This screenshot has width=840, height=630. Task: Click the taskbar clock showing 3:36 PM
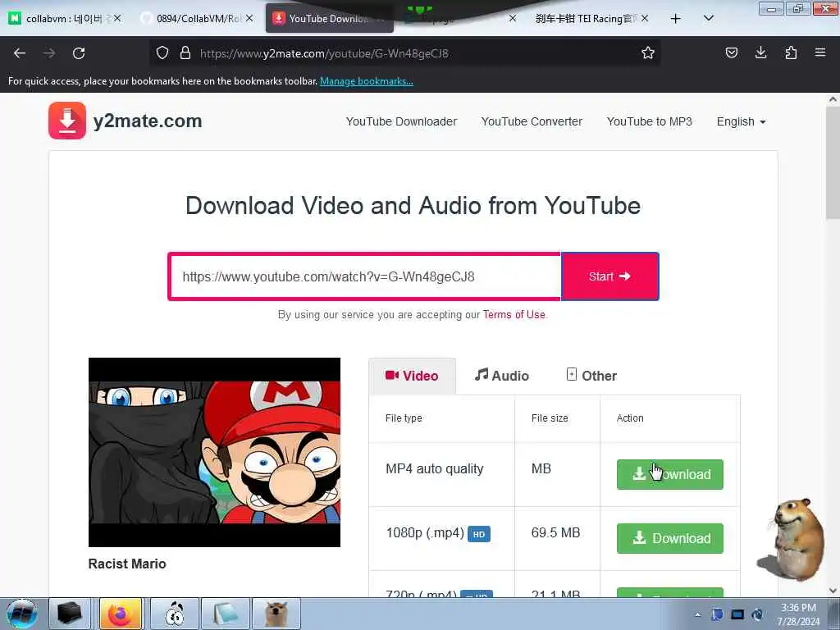(798, 614)
